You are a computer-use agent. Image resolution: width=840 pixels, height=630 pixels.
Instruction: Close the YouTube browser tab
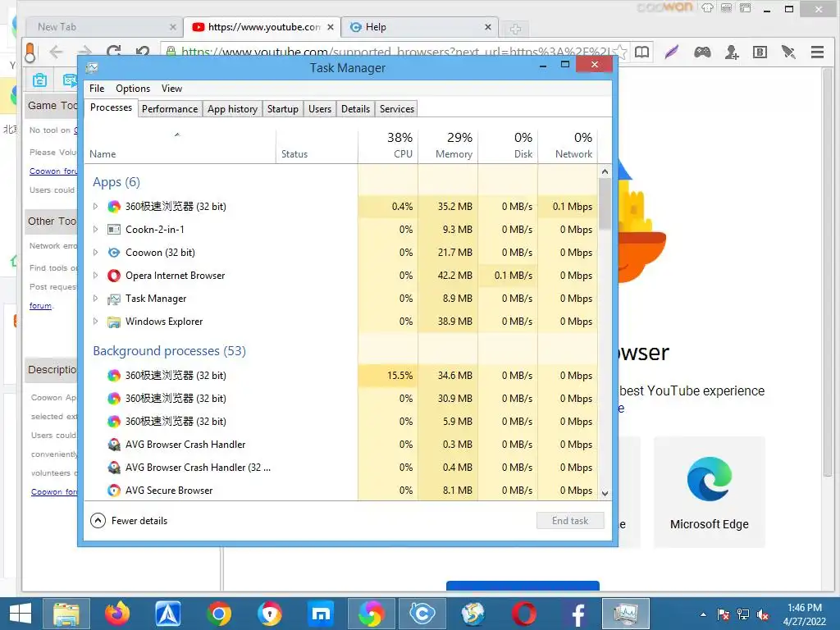coord(331,27)
